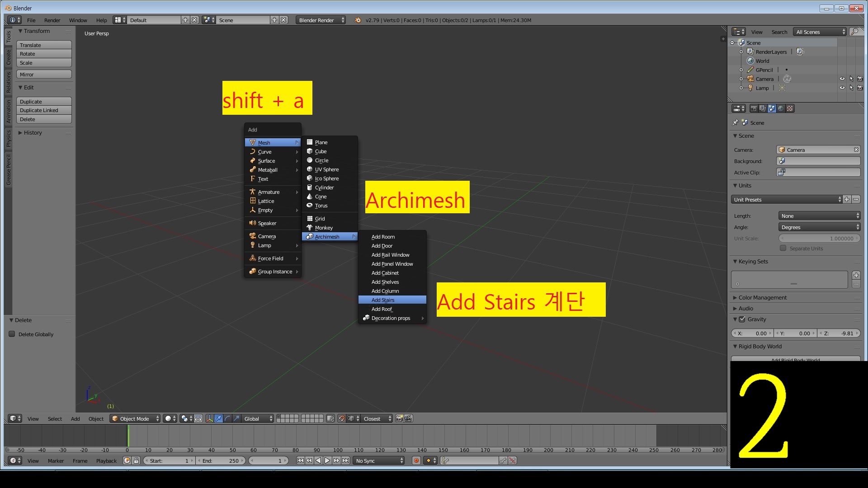Open the Object Mode dropdown
Image resolution: width=868 pixels, height=488 pixels.
coord(135,418)
